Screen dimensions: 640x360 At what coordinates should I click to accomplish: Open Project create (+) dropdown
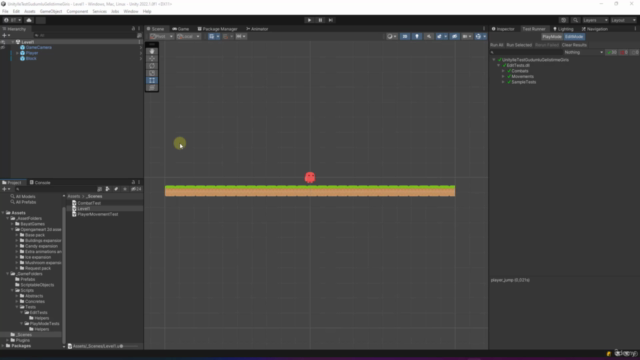6,189
